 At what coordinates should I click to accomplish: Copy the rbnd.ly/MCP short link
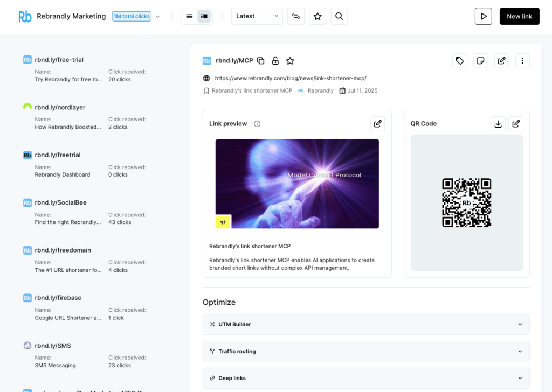[x=261, y=61]
